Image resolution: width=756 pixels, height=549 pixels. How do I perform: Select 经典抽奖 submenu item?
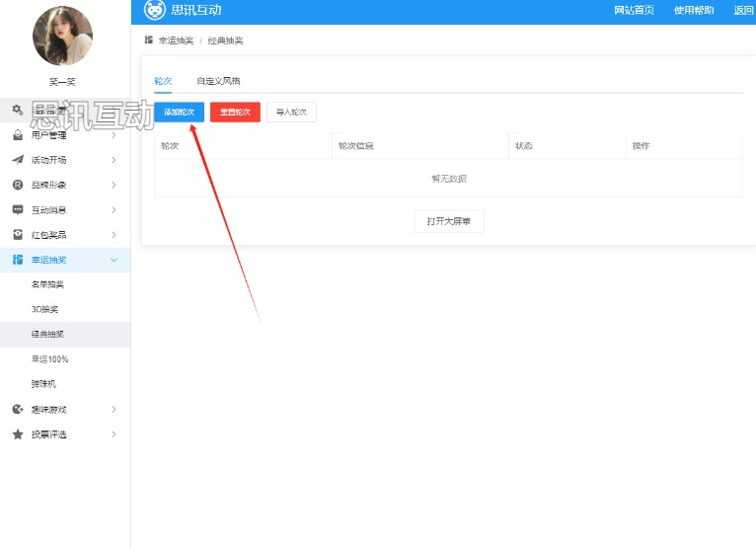(65, 335)
